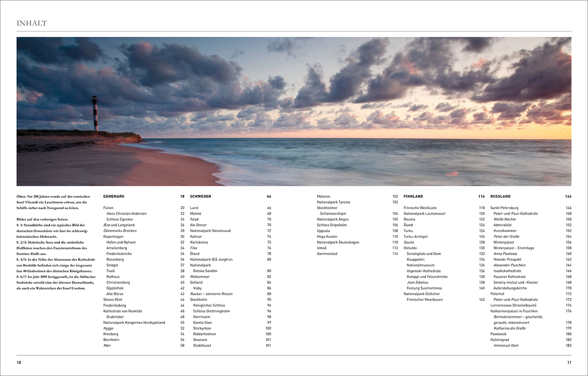Viewport: 588px width, 376px height.
Task: Click the Jean Sibelius entry
Action: tap(417, 283)
